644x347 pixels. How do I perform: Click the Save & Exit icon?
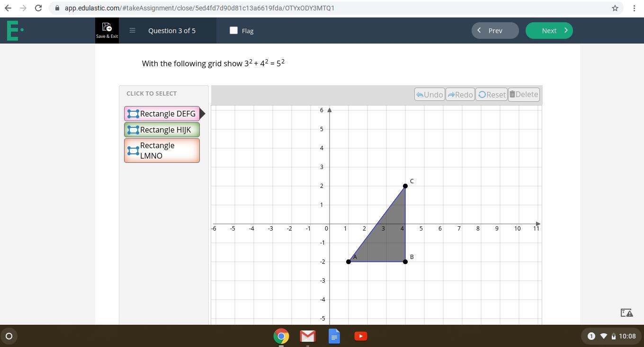(x=107, y=30)
